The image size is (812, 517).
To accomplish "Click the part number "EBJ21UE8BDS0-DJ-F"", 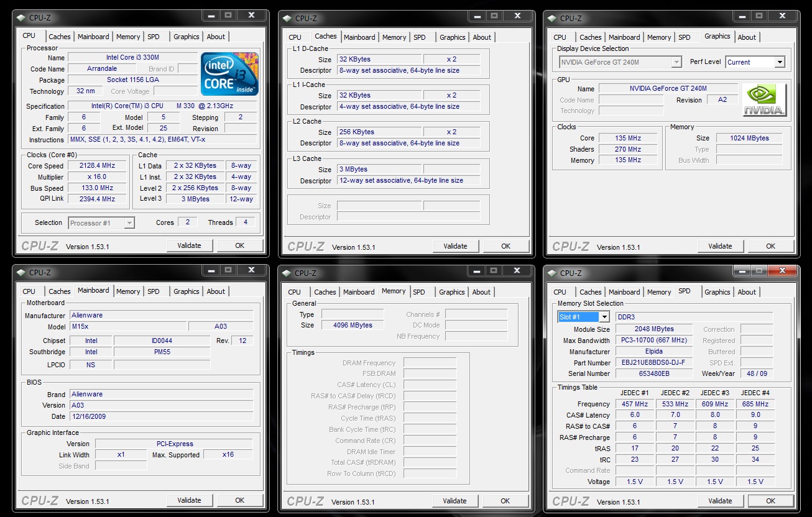I will tap(654, 363).
